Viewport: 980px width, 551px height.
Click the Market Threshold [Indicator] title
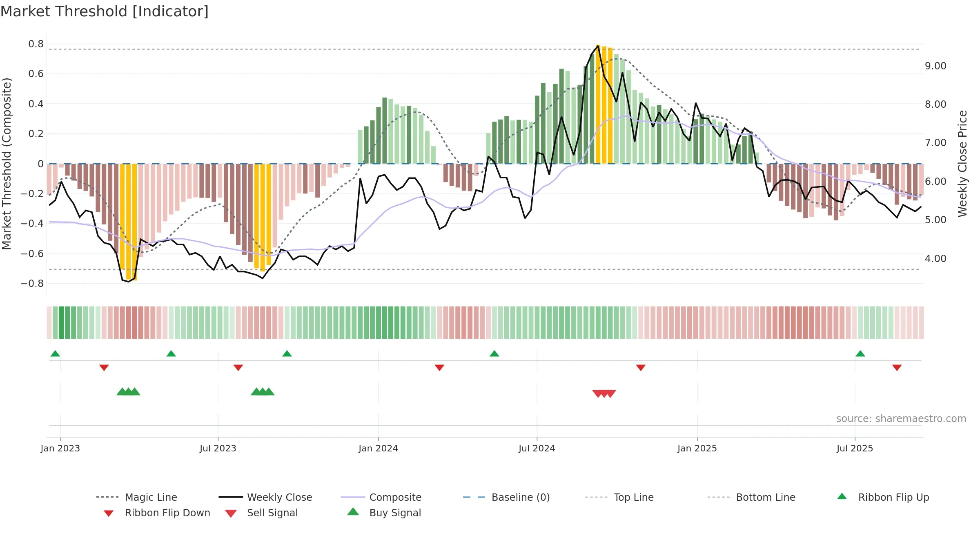[x=105, y=11]
